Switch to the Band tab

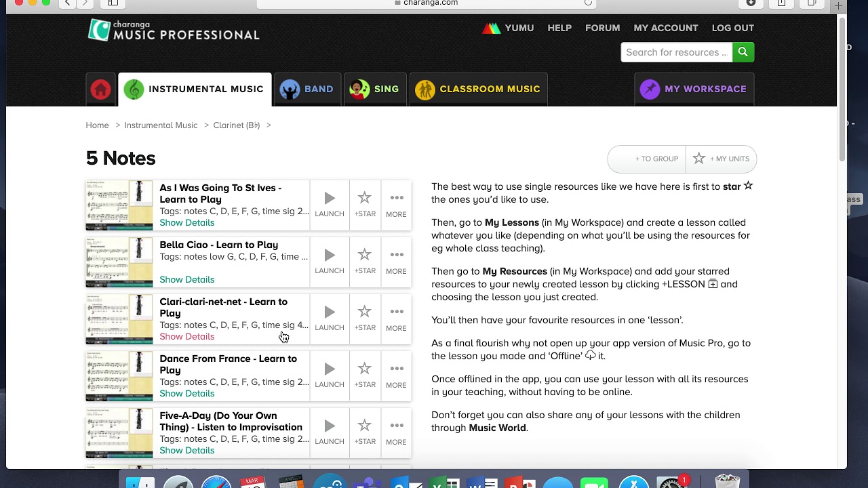pyautogui.click(x=307, y=89)
